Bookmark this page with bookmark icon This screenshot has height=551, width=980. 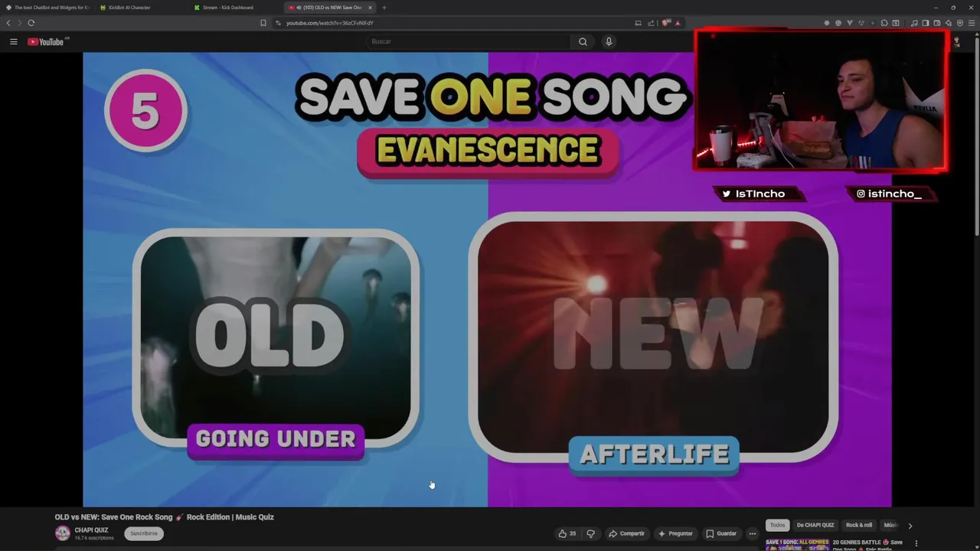click(x=263, y=23)
